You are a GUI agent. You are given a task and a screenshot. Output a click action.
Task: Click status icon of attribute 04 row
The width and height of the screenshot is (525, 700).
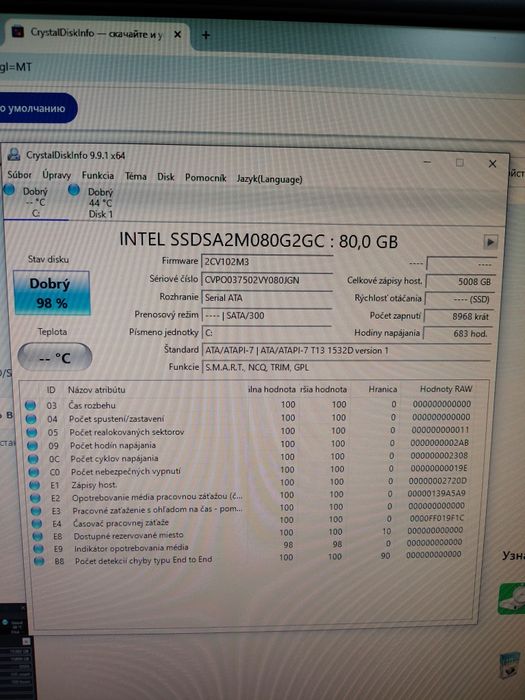coord(31,419)
